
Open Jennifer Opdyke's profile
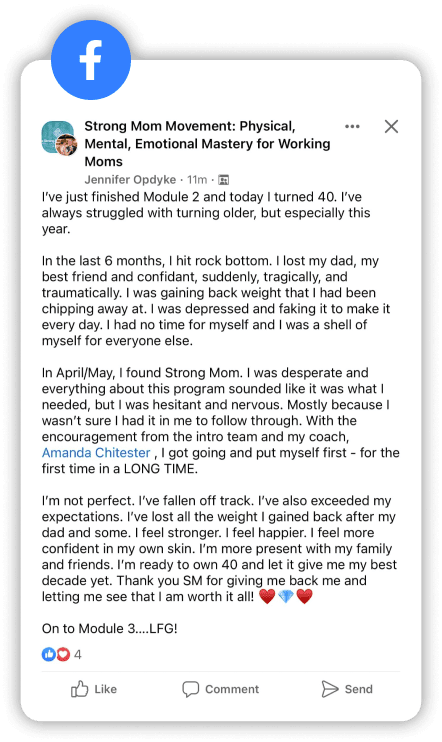click(x=130, y=180)
